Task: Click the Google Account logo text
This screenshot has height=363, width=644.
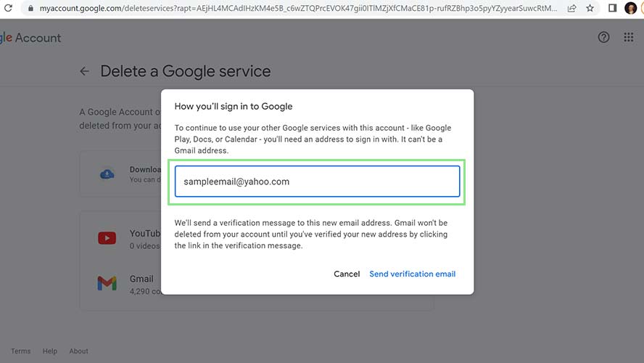Action: tap(30, 38)
